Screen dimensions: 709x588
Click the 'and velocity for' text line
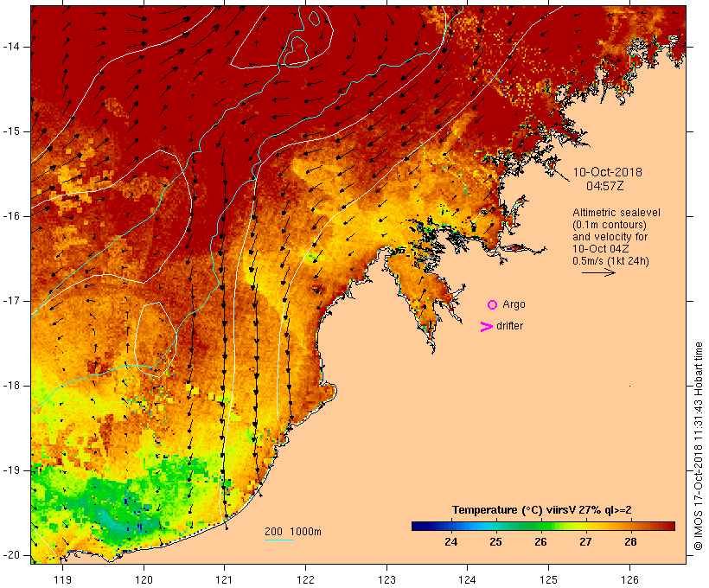pos(610,237)
